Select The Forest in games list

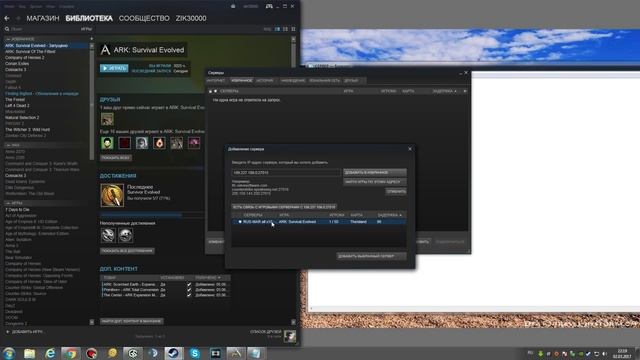coord(15,100)
